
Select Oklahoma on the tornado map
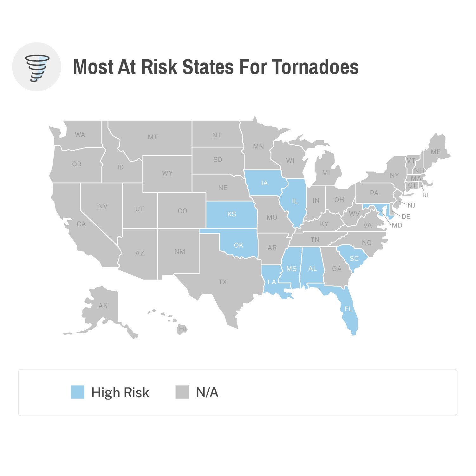(x=238, y=245)
